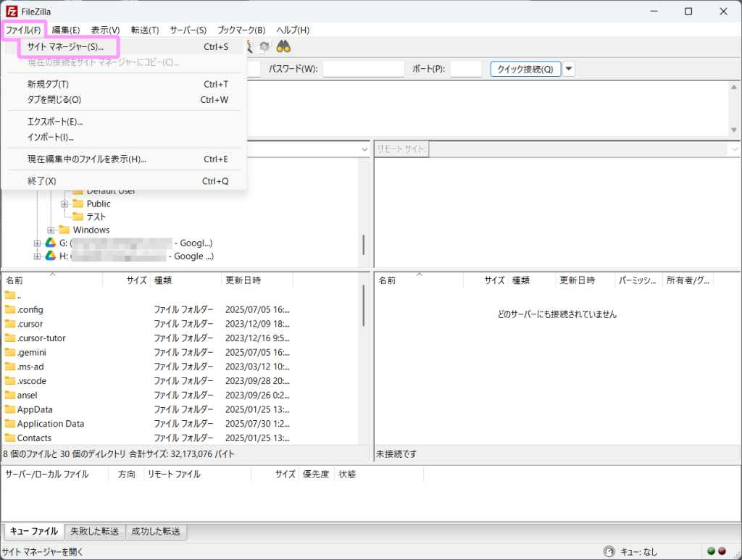This screenshot has width=742, height=560.
Task: Open the 転送(T) menu
Action: (x=145, y=30)
